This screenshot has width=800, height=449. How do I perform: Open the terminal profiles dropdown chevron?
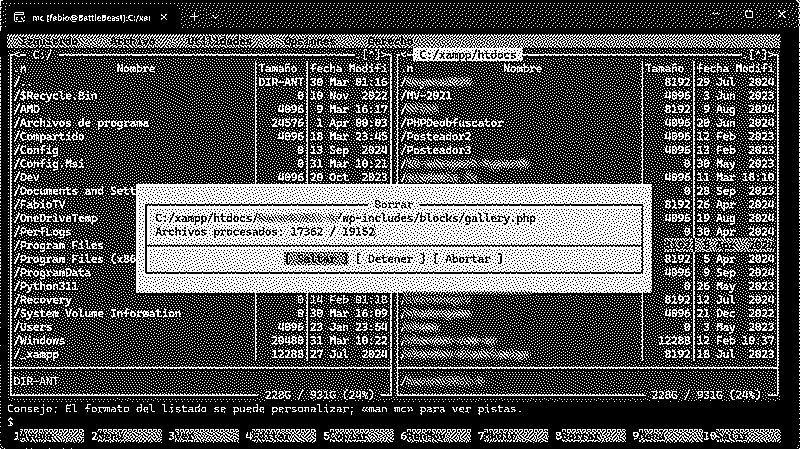tap(216, 17)
